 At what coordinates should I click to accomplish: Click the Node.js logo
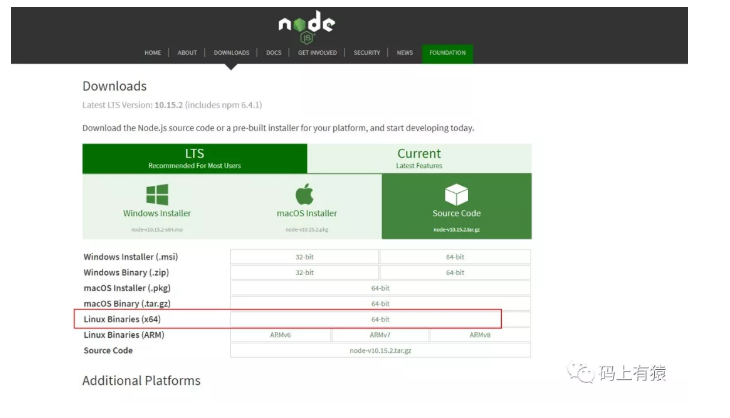[x=306, y=27]
